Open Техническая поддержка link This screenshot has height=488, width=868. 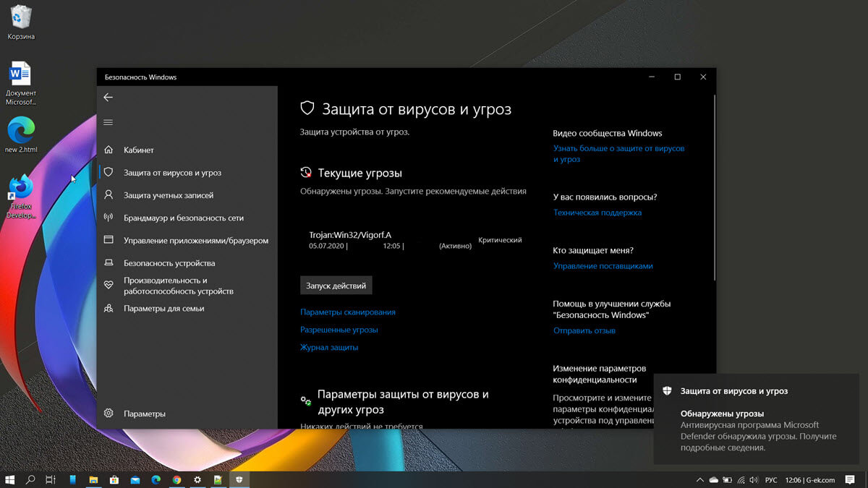pos(597,213)
